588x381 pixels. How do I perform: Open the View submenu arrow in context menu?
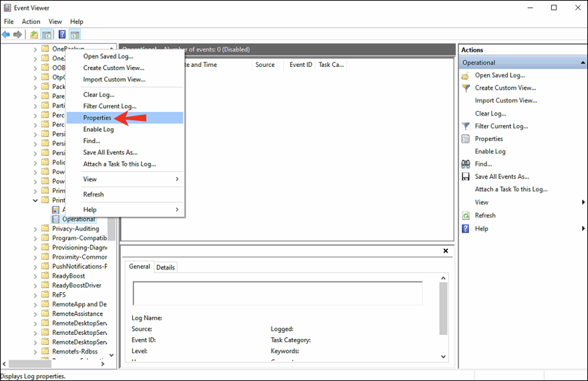coord(177,179)
